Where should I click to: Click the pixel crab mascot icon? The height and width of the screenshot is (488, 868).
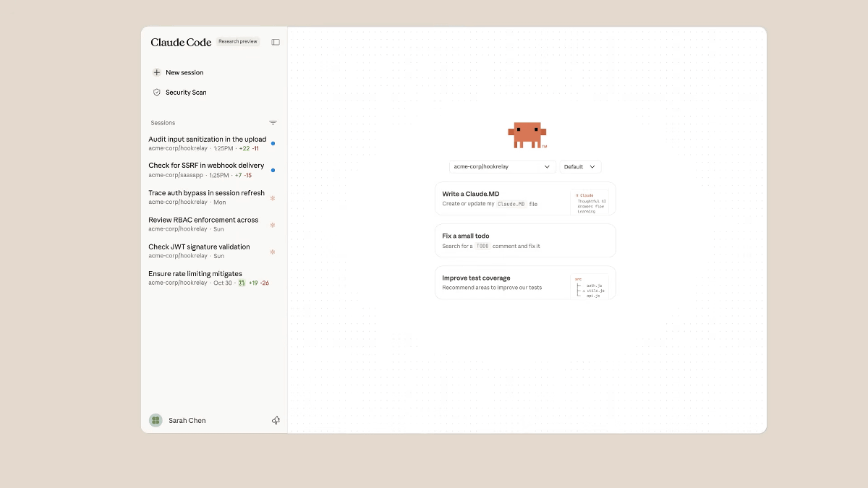point(527,135)
